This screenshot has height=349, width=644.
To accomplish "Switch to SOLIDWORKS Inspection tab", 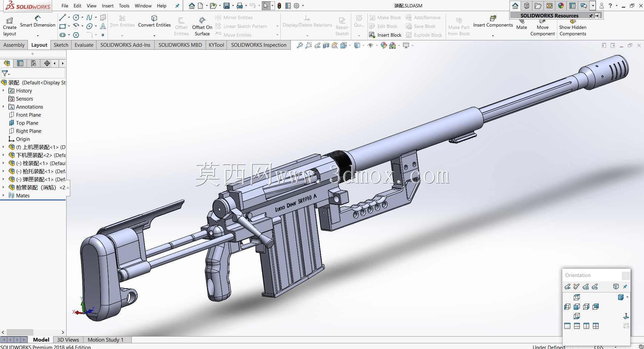I will [x=259, y=45].
